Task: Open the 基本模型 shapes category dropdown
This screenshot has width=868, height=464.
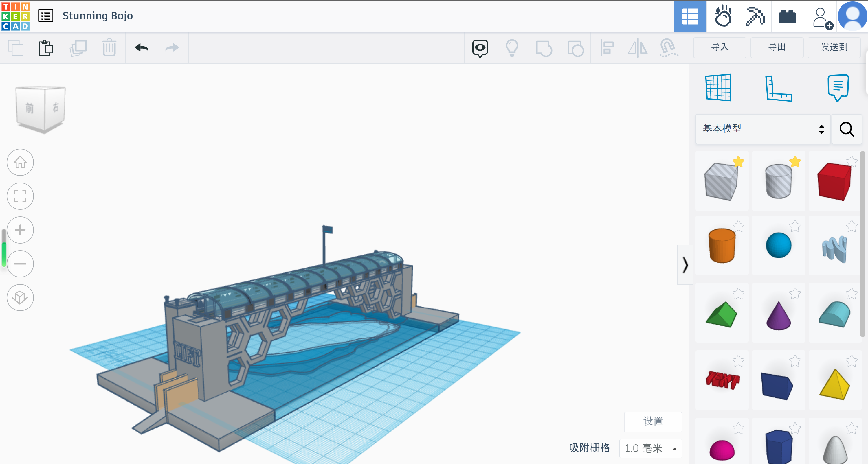Action: coord(763,129)
